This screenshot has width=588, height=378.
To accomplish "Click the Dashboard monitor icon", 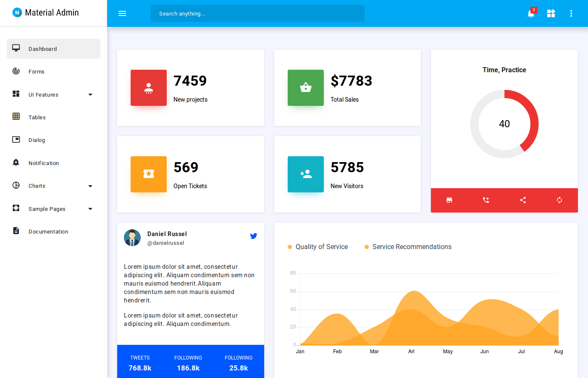I will 16,48.
